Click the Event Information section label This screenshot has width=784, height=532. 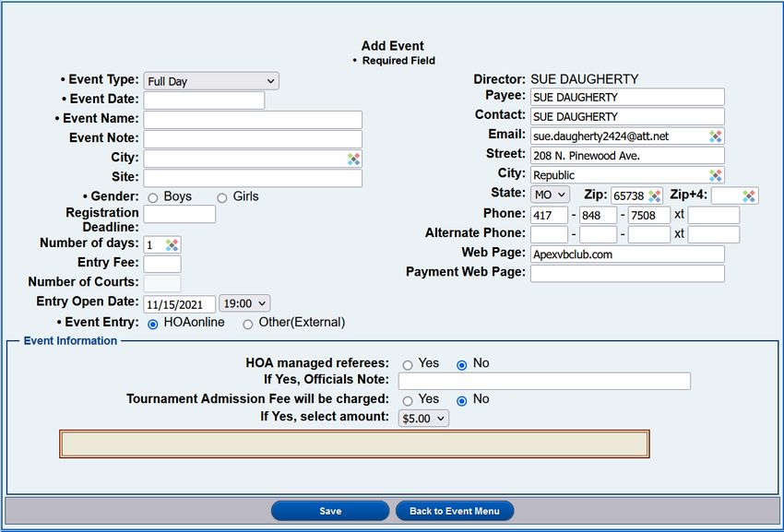(x=70, y=340)
